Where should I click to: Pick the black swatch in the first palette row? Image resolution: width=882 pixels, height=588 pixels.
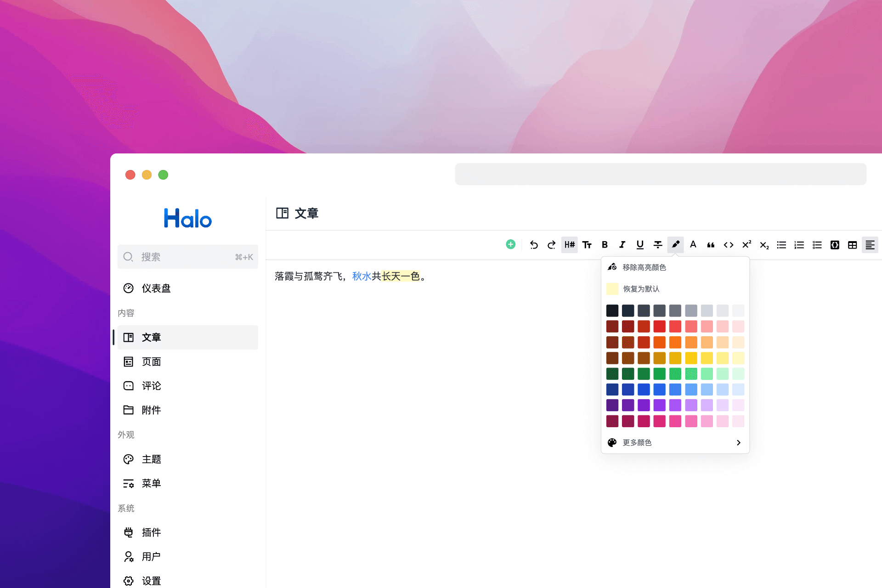(x=612, y=311)
